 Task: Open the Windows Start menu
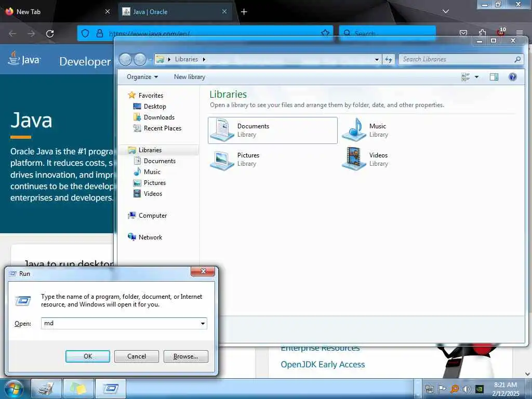point(14,389)
